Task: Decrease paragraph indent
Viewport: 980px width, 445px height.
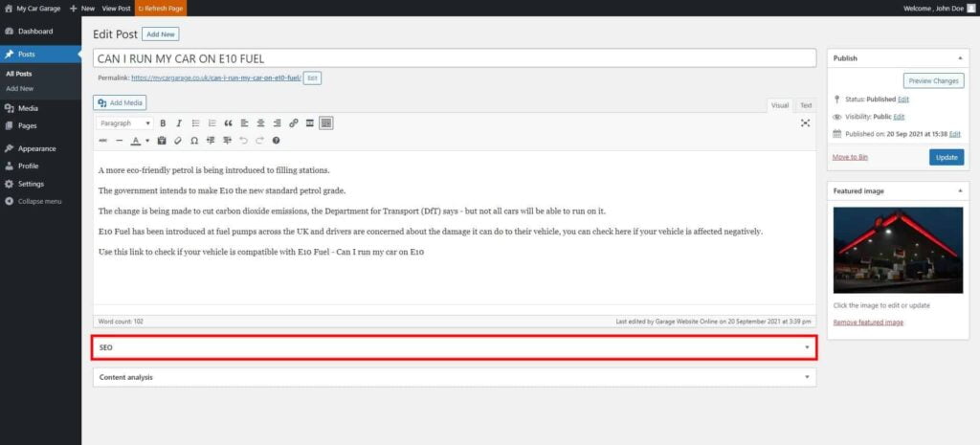Action: pyautogui.click(x=211, y=141)
